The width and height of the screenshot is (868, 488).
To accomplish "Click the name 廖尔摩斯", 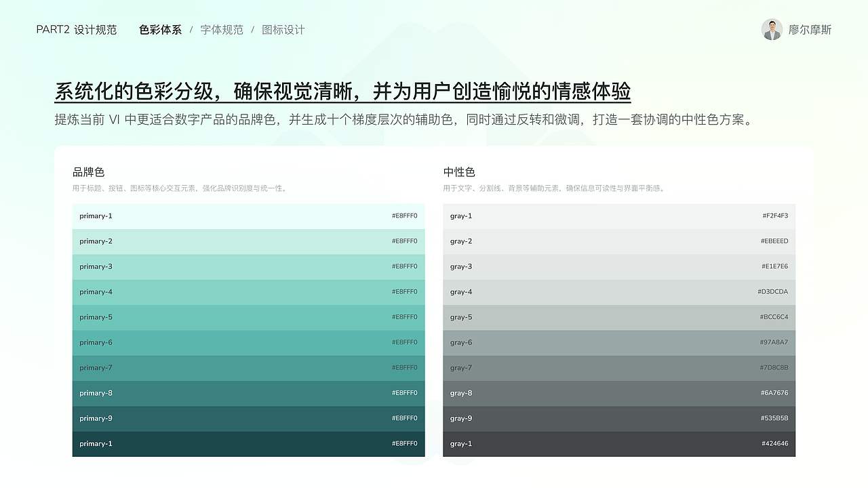I will [x=810, y=30].
